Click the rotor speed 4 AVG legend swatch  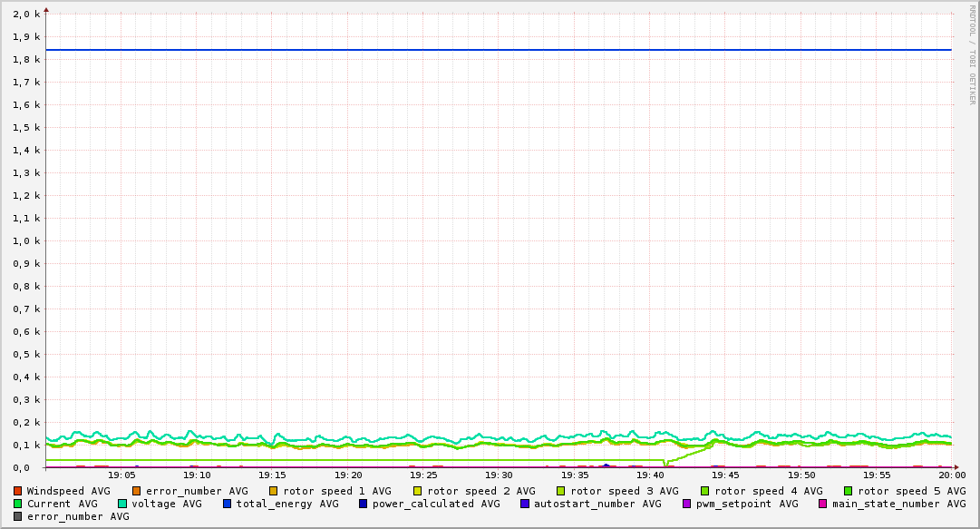point(705,492)
